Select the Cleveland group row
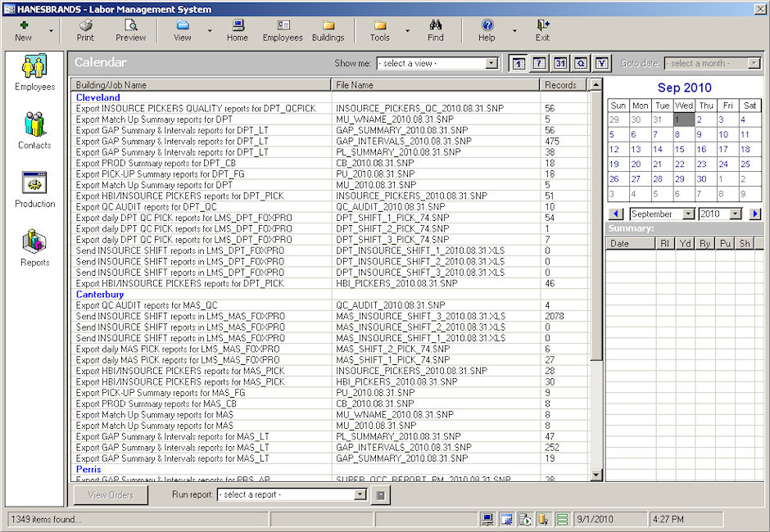The width and height of the screenshot is (770, 532). (329, 97)
